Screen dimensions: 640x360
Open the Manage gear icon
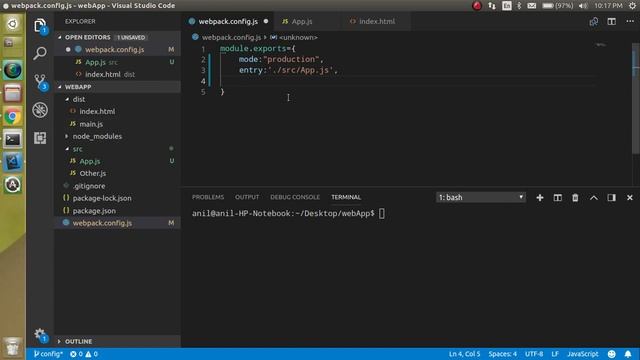tap(40, 335)
